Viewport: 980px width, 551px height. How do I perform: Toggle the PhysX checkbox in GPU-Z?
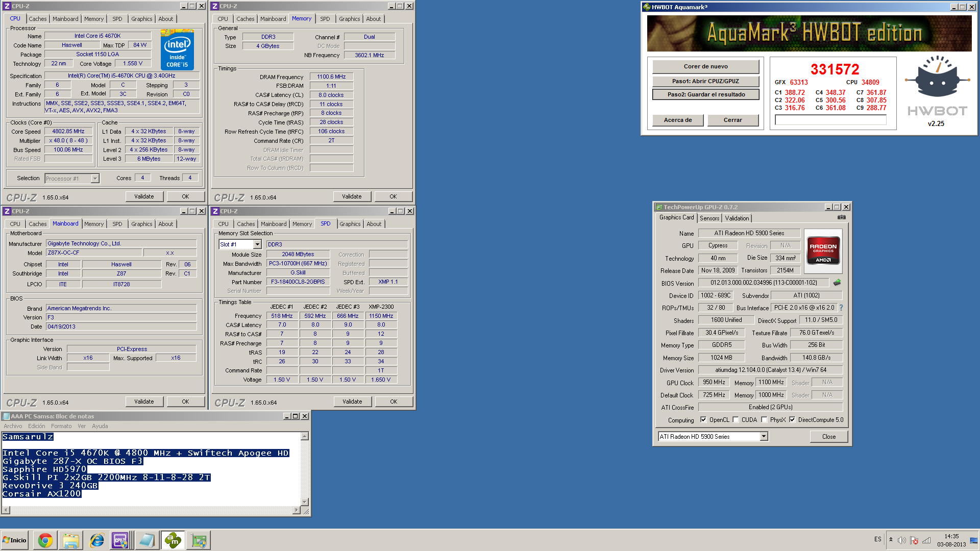[x=764, y=420]
